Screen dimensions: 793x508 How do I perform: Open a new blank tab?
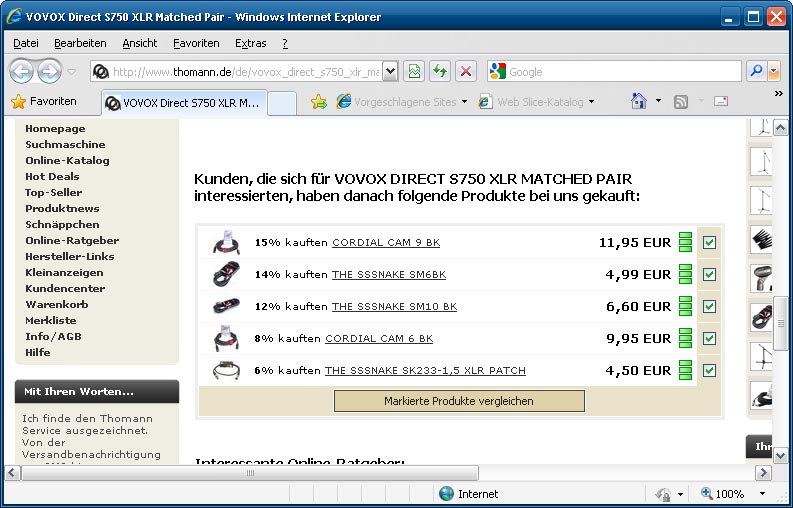tap(282, 103)
